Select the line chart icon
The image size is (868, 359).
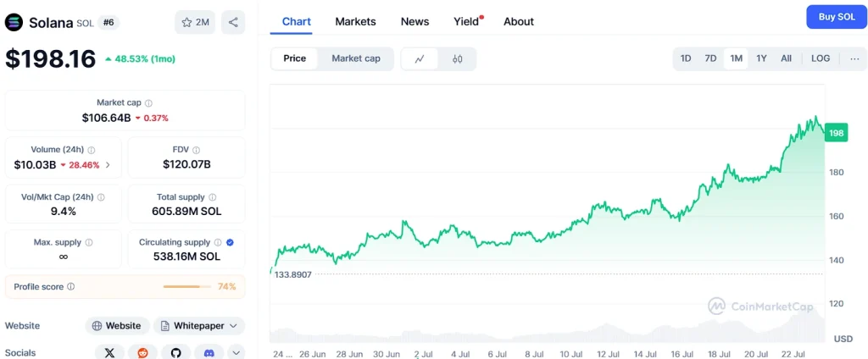point(420,58)
